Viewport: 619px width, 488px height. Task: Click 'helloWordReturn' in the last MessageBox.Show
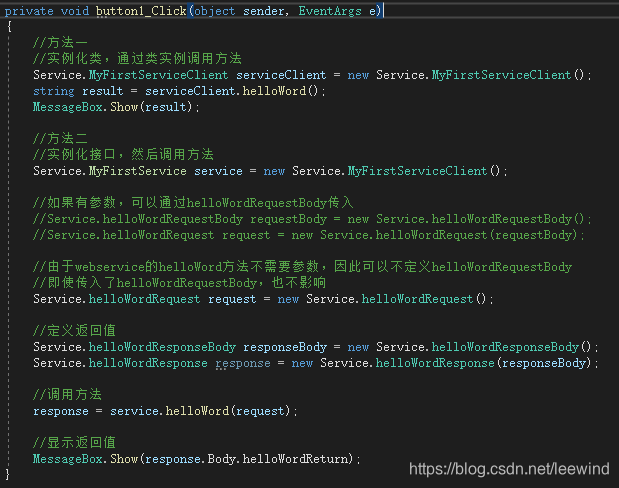click(295, 459)
